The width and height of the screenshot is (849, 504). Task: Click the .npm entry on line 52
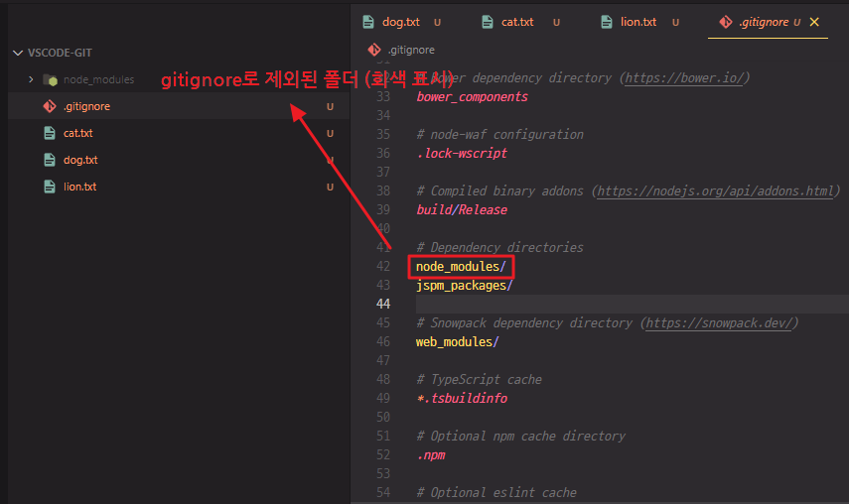pos(431,455)
